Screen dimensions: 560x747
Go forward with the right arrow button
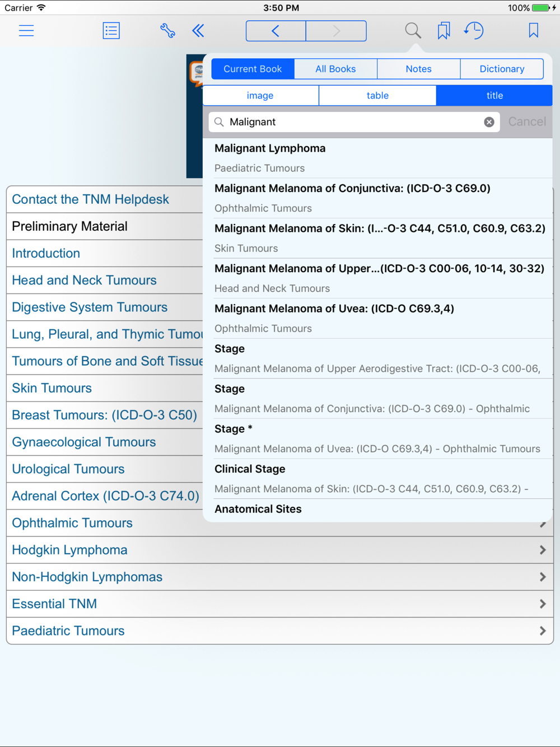(336, 31)
